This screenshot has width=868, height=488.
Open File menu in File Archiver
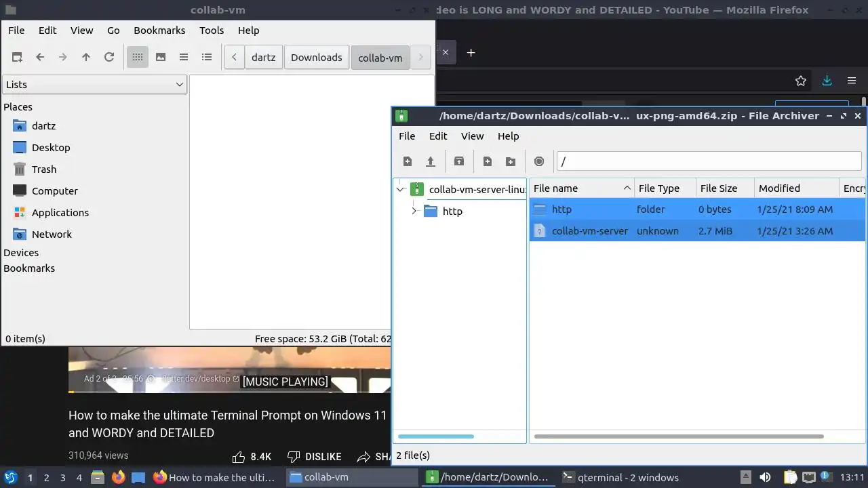(x=407, y=136)
